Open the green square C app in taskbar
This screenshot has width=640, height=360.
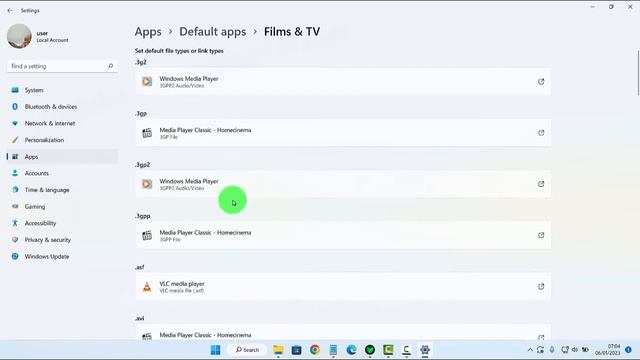click(388, 350)
